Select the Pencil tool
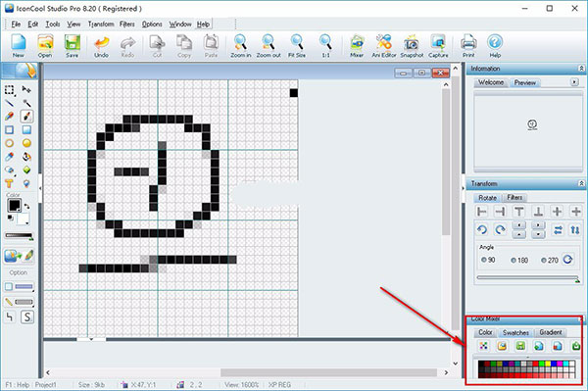Screen dimensions: 588x391 tap(10, 117)
